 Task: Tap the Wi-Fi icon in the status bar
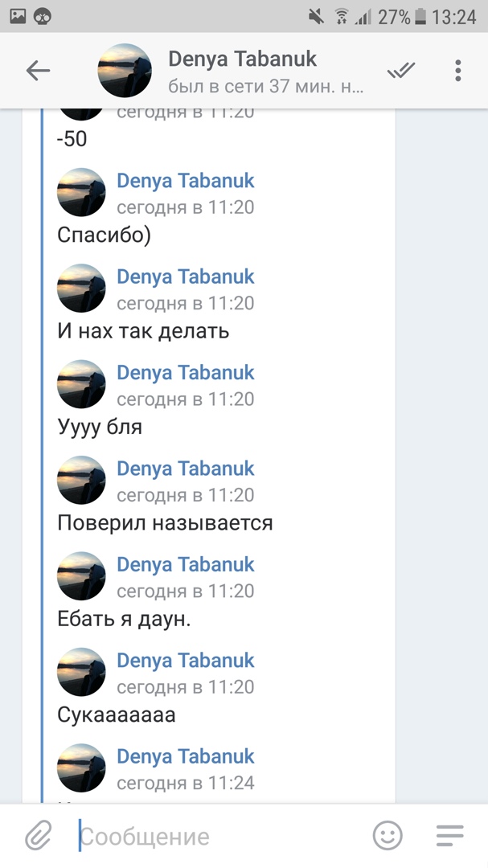tap(341, 16)
